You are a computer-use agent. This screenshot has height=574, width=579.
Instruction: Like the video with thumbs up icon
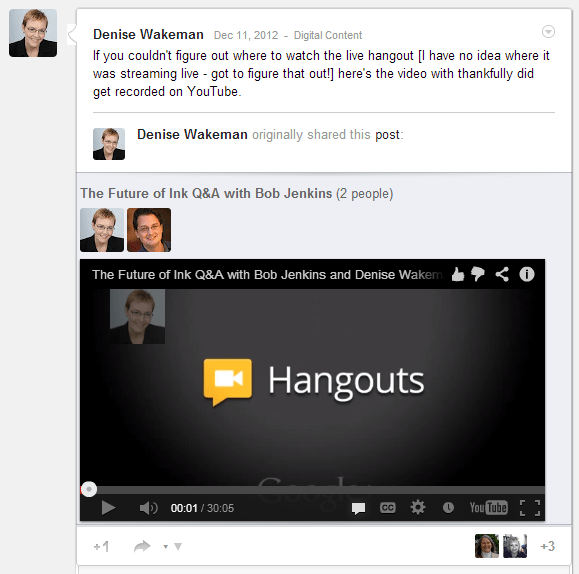458,274
